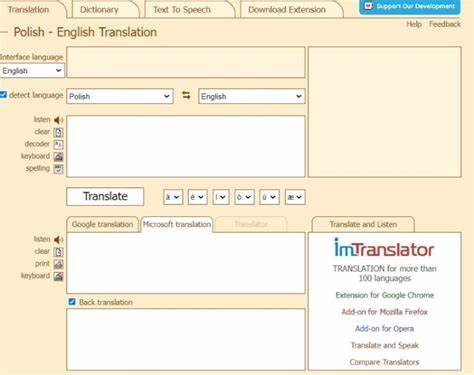Viewport: 474px width, 375px height.
Task: Click Support Our Development button
Action: (x=410, y=6)
